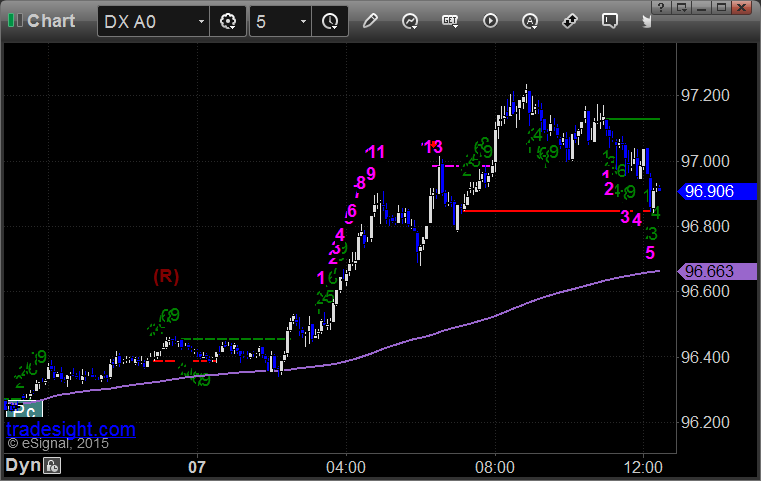The width and height of the screenshot is (761, 481).
Task: Click the fx icon beside Dyn
Action: [x=52, y=466]
